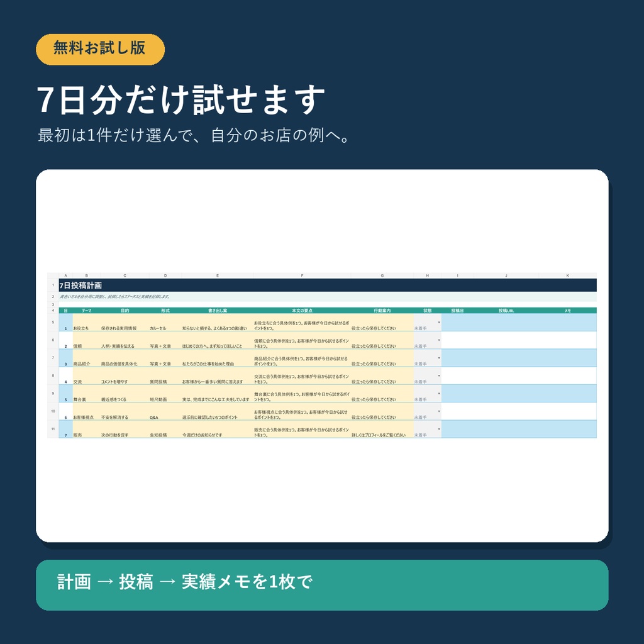Select the 本文の要点 header cell
The image size is (644, 644).
point(302,311)
